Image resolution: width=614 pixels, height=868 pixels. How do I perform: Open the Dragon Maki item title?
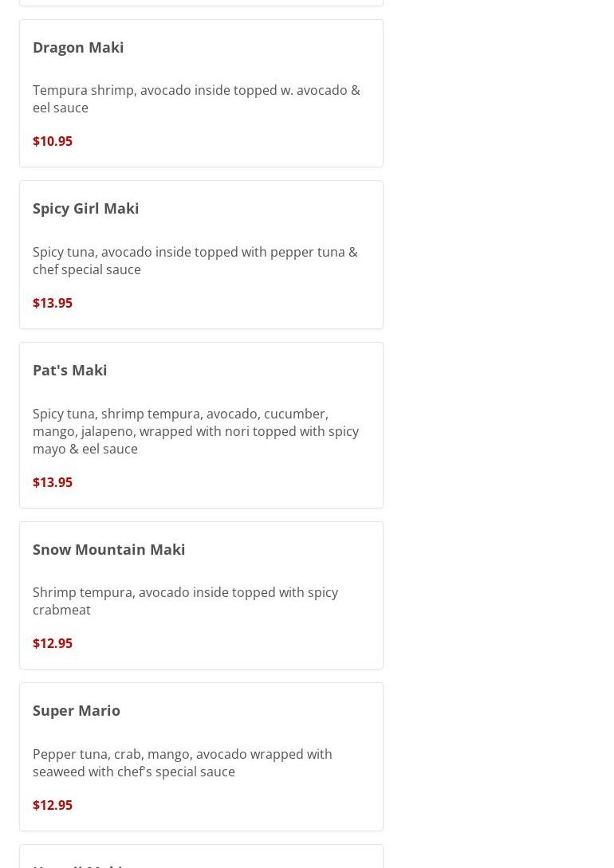tap(78, 47)
